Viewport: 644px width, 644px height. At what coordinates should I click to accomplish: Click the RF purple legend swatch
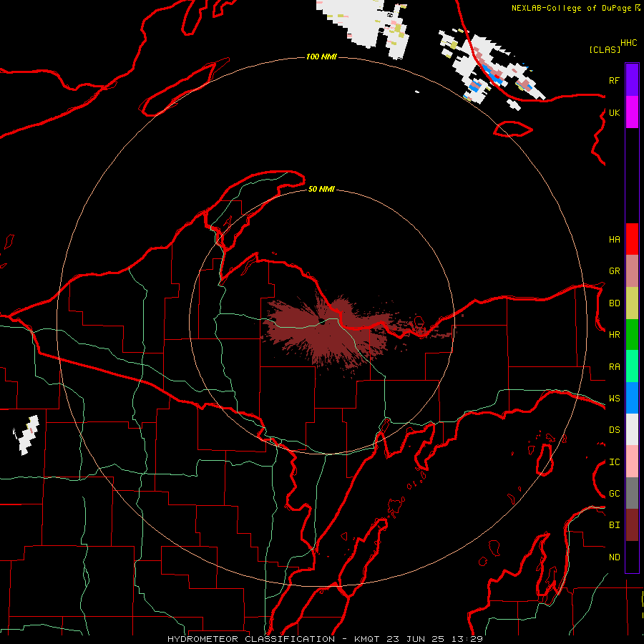[x=632, y=80]
